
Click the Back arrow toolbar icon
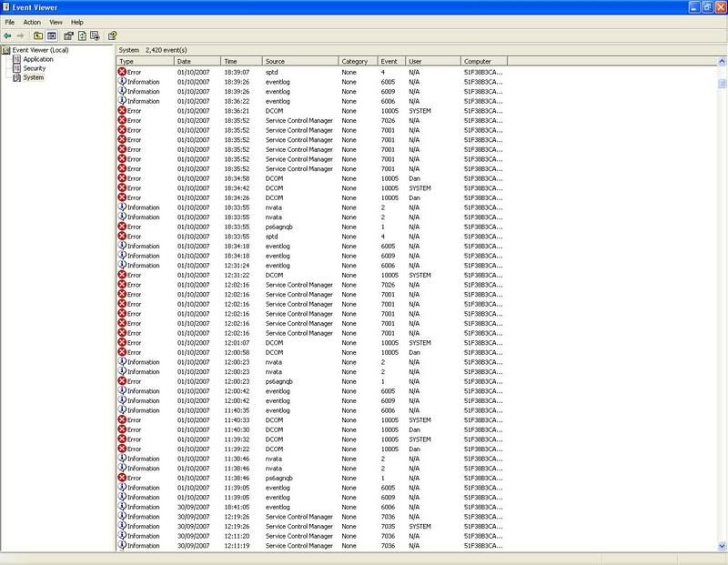(7, 35)
